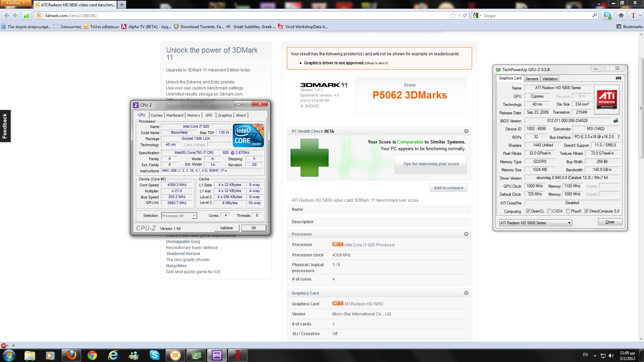This screenshot has height=362, width=644.
Task: Go back to the previous page
Action: (7, 15)
